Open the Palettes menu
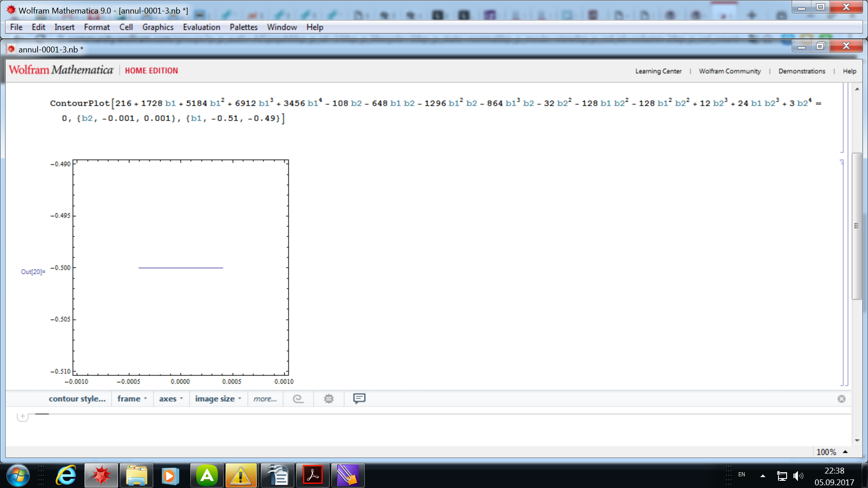 244,27
